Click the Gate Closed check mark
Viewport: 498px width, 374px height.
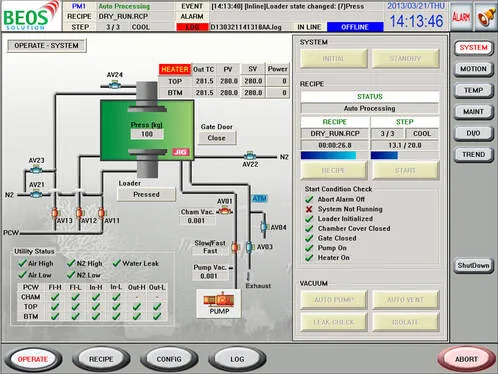pyautogui.click(x=309, y=238)
